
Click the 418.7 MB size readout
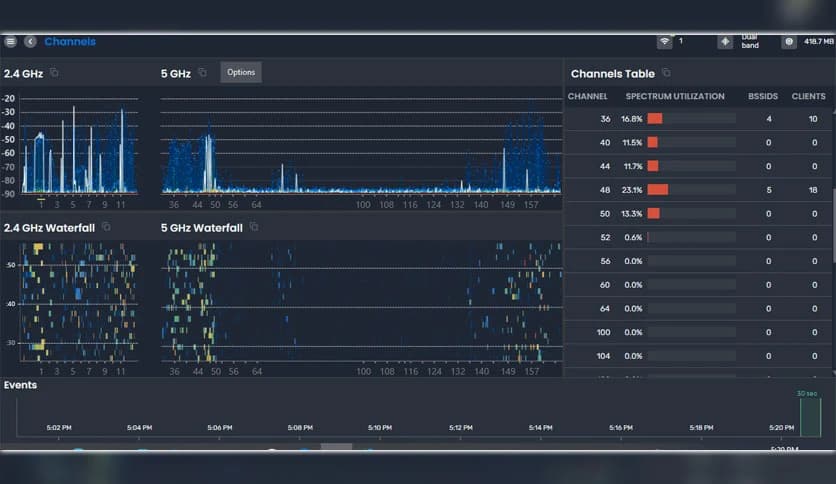point(818,42)
